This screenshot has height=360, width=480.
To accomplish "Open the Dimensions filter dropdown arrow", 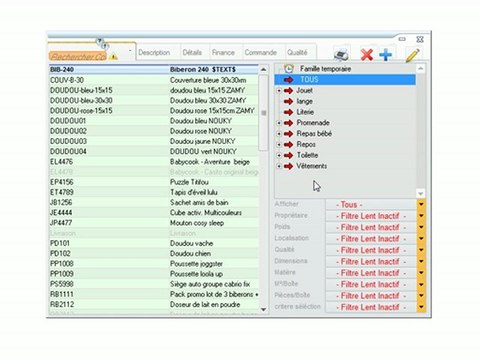I will coord(421,261).
